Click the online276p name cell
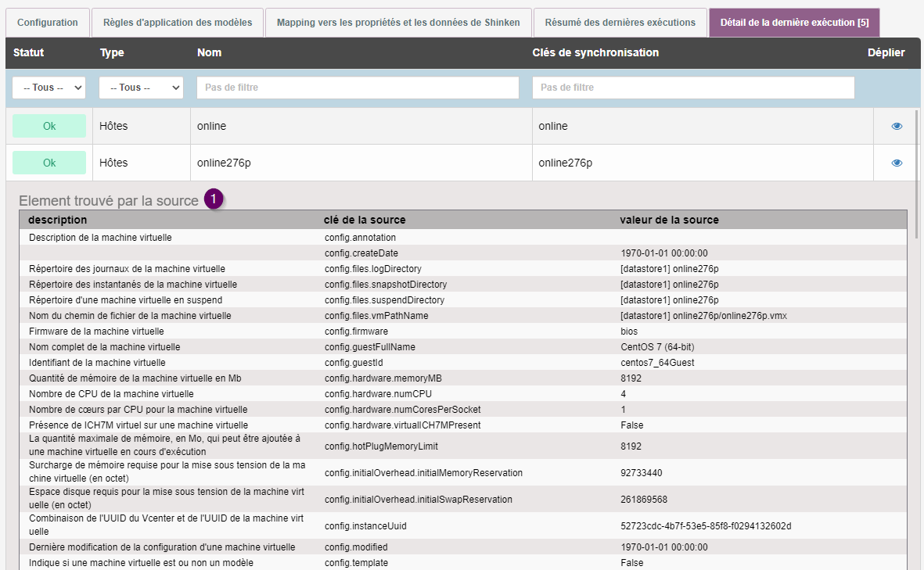The image size is (924, 570). pyautogui.click(x=224, y=163)
